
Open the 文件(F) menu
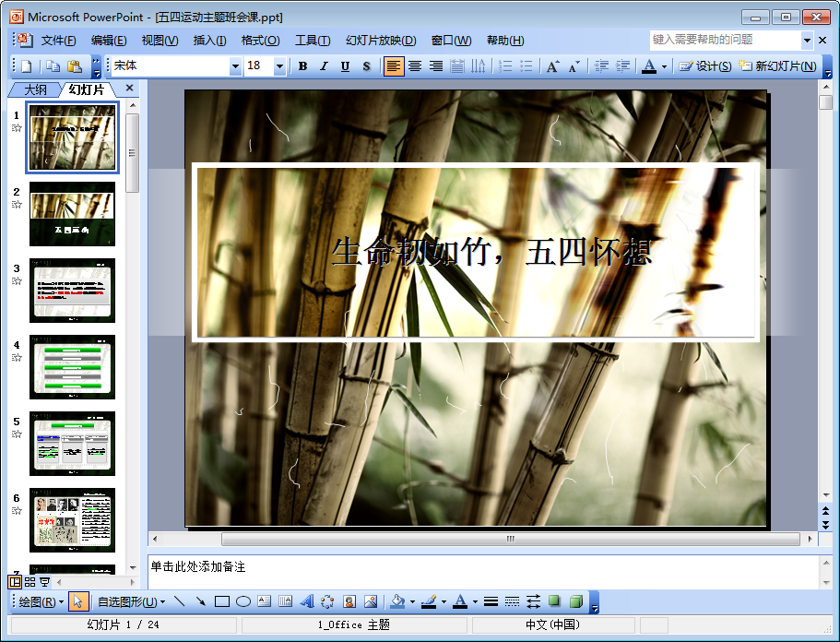pyautogui.click(x=58, y=41)
